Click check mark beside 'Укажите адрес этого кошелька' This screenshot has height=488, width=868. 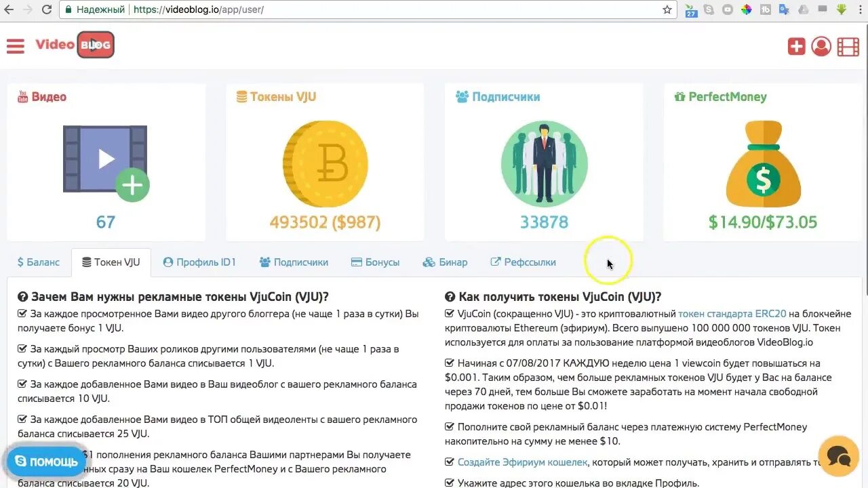450,483
